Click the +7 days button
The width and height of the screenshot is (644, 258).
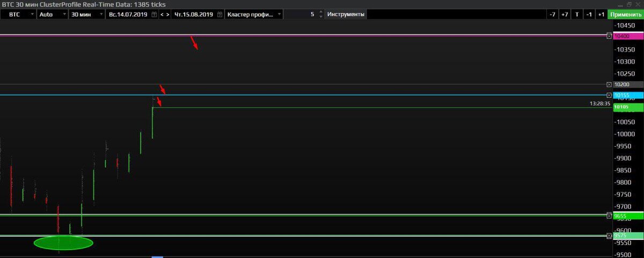565,15
